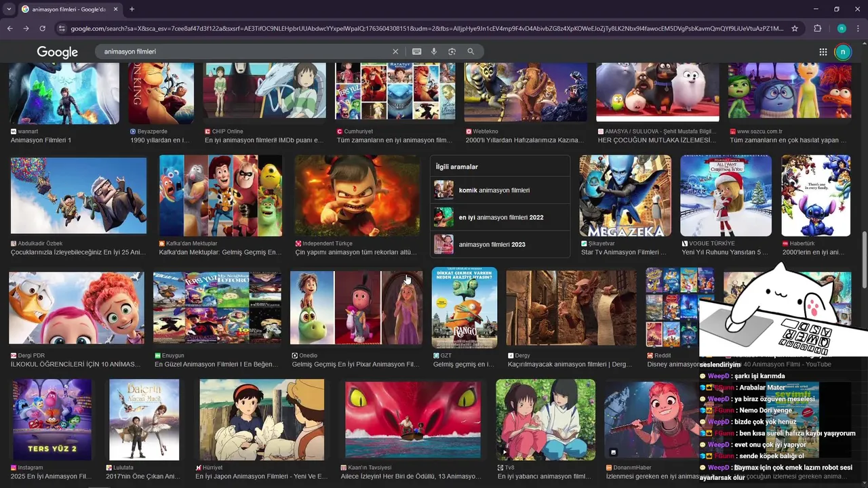Image resolution: width=868 pixels, height=488 pixels.
Task: Clear the search box text
Action: 395,52
